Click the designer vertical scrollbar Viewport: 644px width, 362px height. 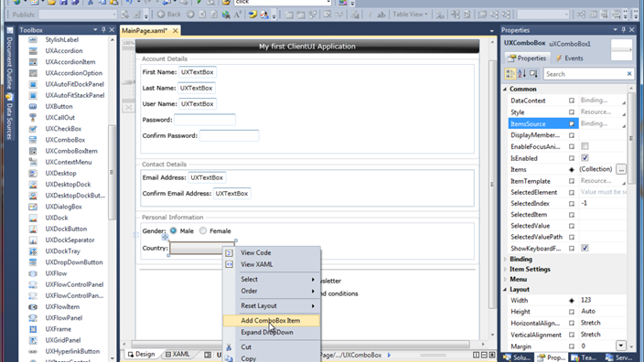tap(492, 185)
